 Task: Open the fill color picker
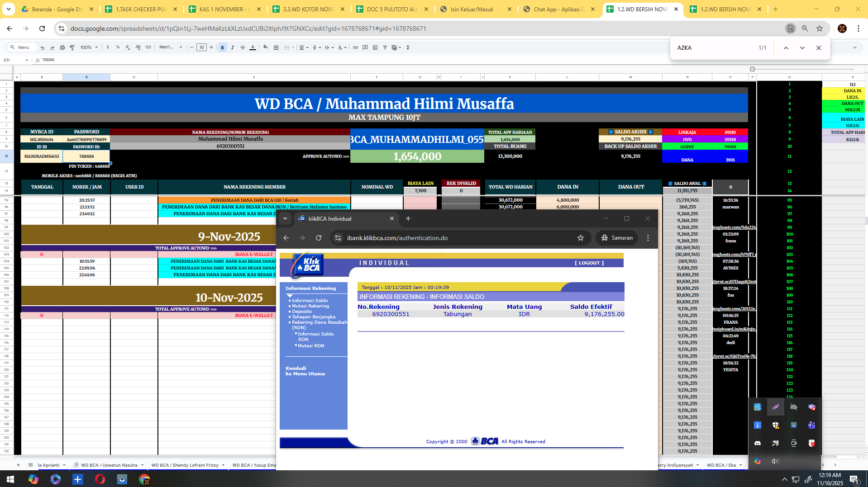pos(266,47)
